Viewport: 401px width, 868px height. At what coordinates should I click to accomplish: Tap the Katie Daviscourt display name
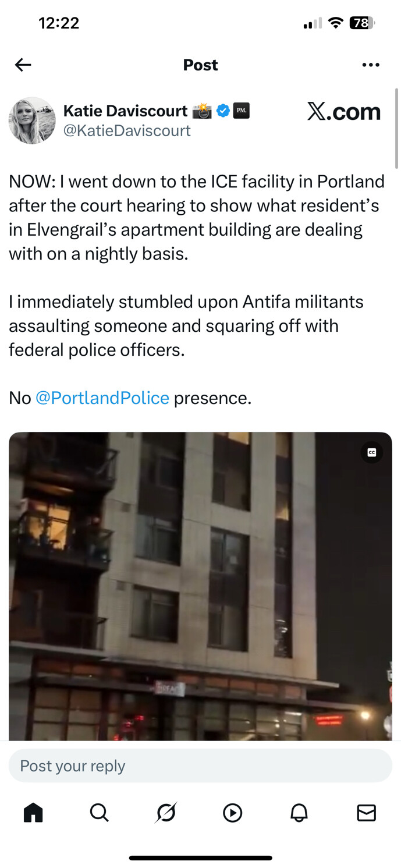(125, 111)
